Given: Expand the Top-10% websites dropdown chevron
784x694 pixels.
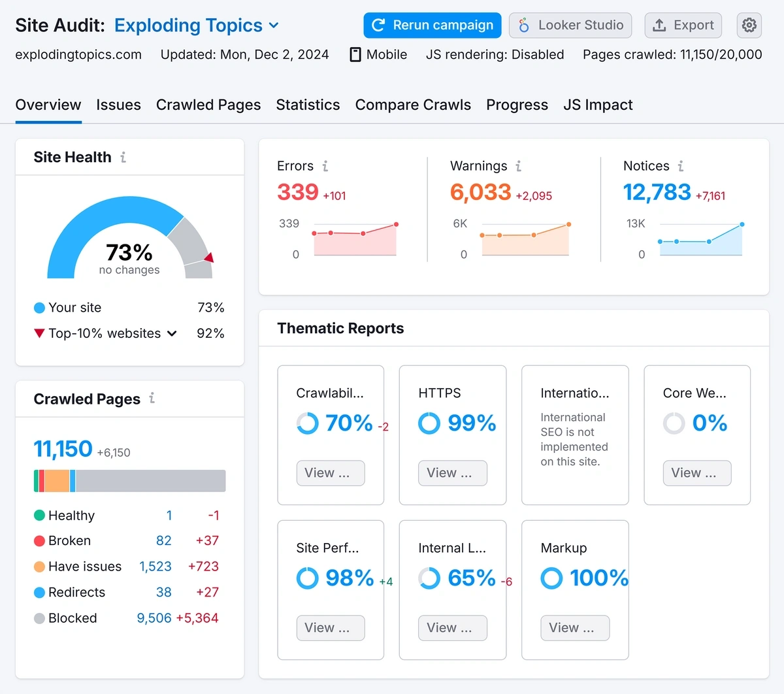Looking at the screenshot, I should pyautogui.click(x=172, y=333).
